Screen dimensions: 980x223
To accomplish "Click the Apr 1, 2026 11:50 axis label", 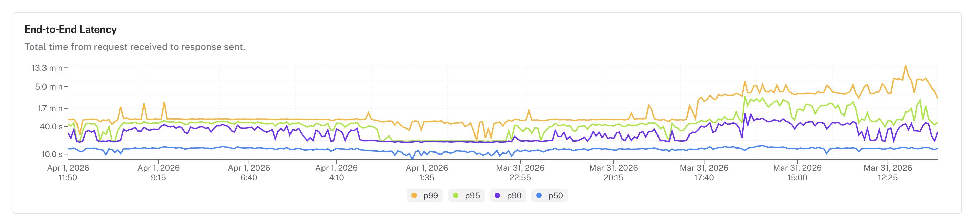I will click(x=68, y=173).
